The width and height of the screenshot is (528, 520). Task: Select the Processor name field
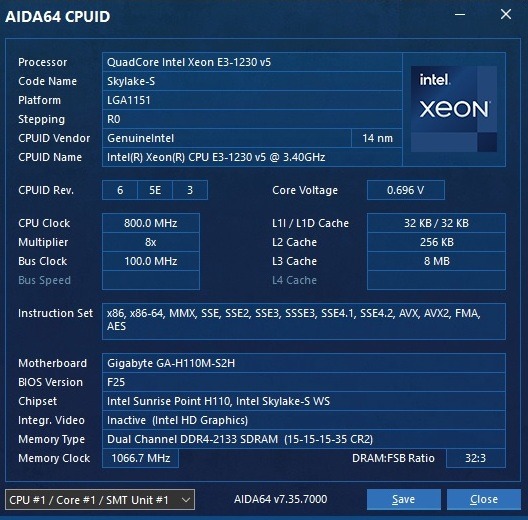tap(252, 62)
